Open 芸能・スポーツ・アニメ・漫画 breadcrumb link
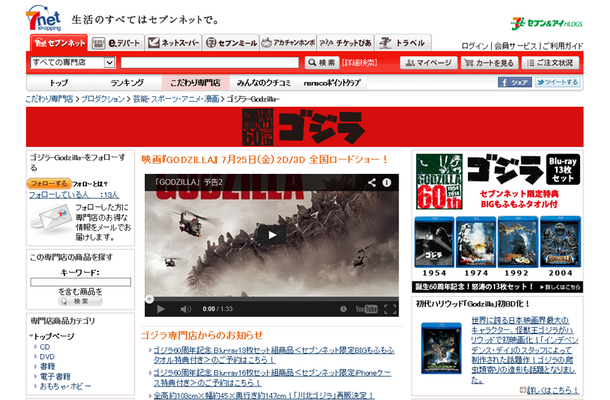The image size is (610, 400). [176, 99]
